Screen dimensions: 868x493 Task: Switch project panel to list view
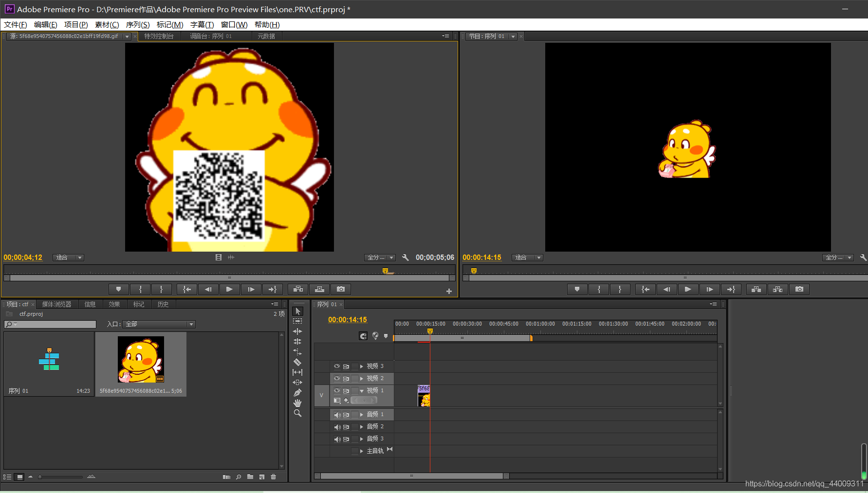(7, 477)
